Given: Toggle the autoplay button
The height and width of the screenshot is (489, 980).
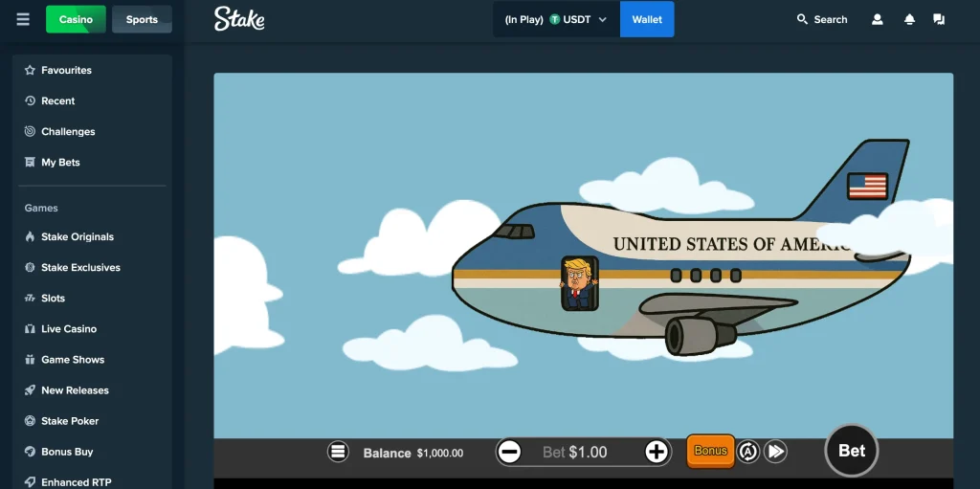Looking at the screenshot, I should [747, 451].
